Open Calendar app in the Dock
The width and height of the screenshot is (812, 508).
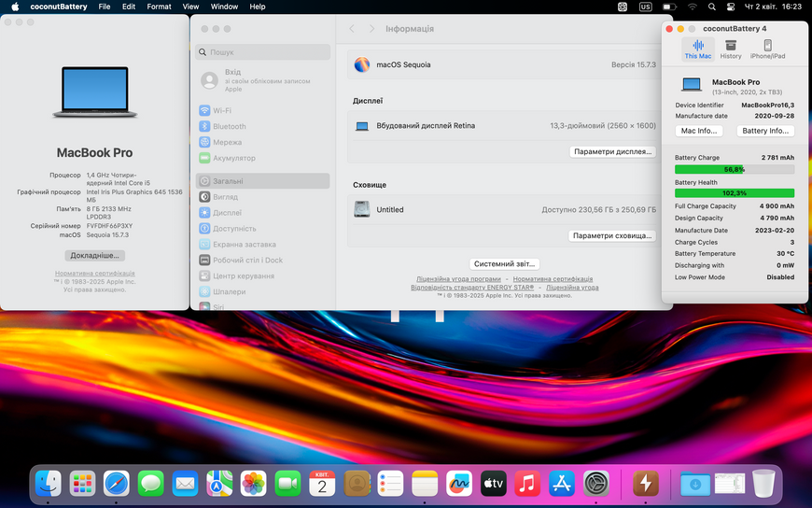[x=322, y=484]
